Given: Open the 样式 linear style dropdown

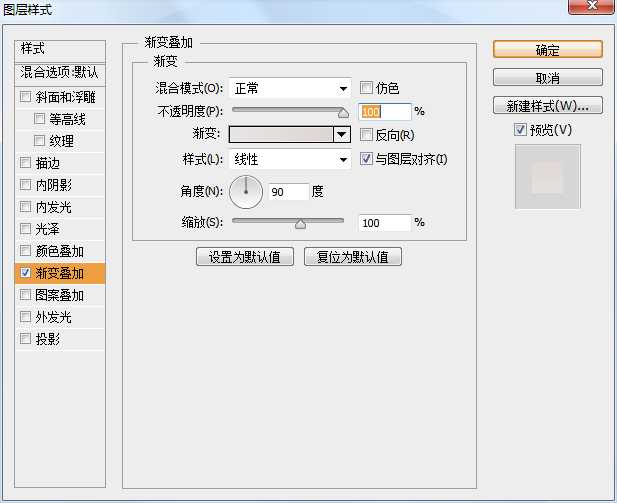Looking at the screenshot, I should click(x=290, y=159).
